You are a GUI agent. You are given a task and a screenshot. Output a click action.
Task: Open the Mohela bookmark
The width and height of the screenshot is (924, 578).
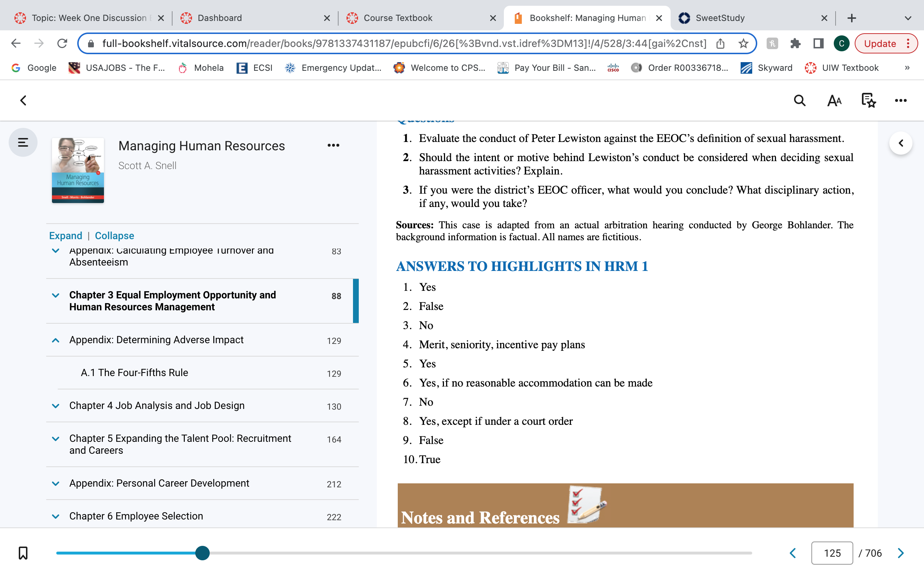(x=201, y=68)
